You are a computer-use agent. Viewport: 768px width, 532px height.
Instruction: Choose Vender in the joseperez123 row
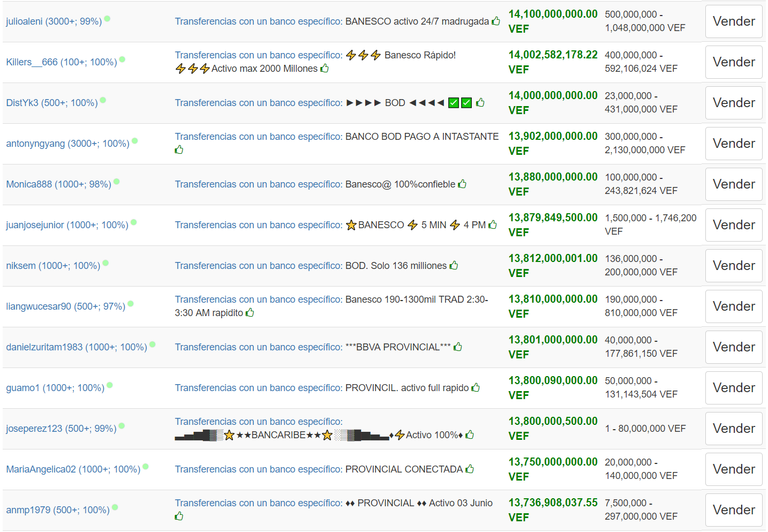pos(734,429)
